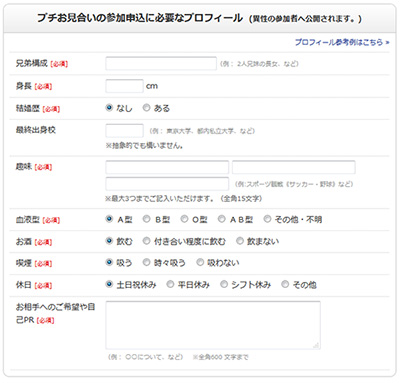The height and width of the screenshot is (383, 400).
Task: Select 飲まない for お酒
Action: pos(240,240)
